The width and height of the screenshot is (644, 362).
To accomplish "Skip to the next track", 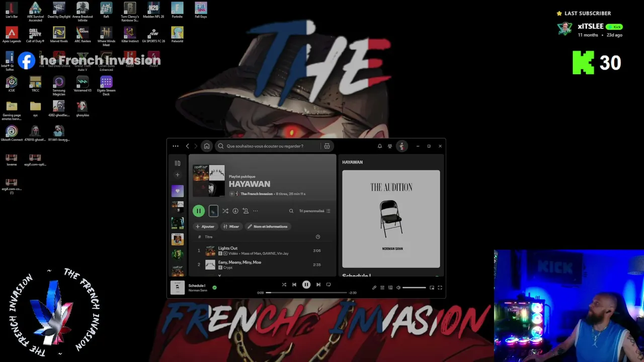I will click(x=318, y=285).
